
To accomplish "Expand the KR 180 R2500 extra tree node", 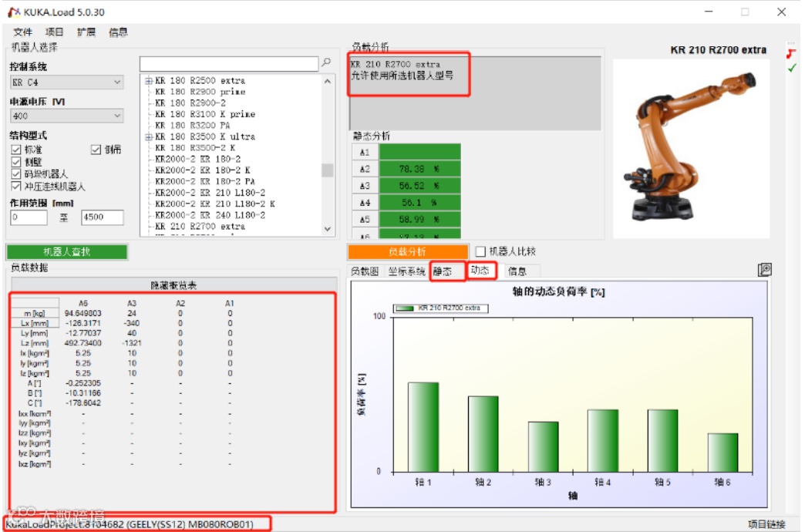I will click(x=148, y=81).
